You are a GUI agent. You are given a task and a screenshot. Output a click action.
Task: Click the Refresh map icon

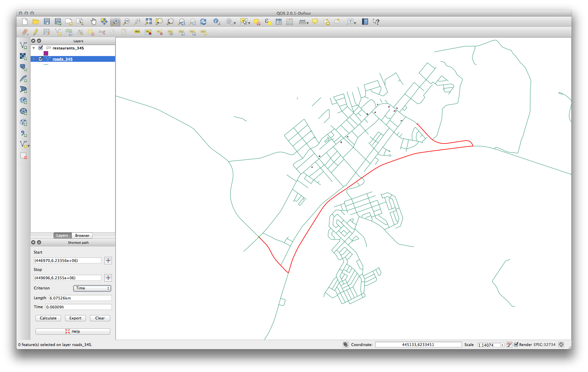tap(203, 22)
